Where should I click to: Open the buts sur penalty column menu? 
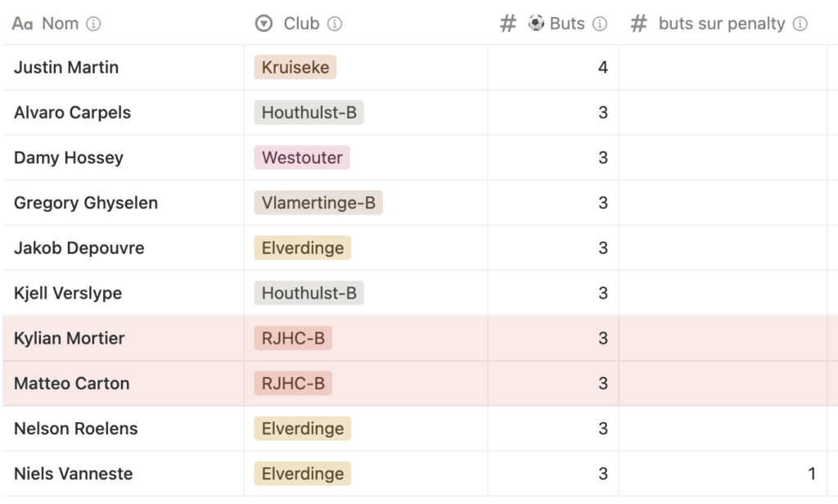(723, 24)
